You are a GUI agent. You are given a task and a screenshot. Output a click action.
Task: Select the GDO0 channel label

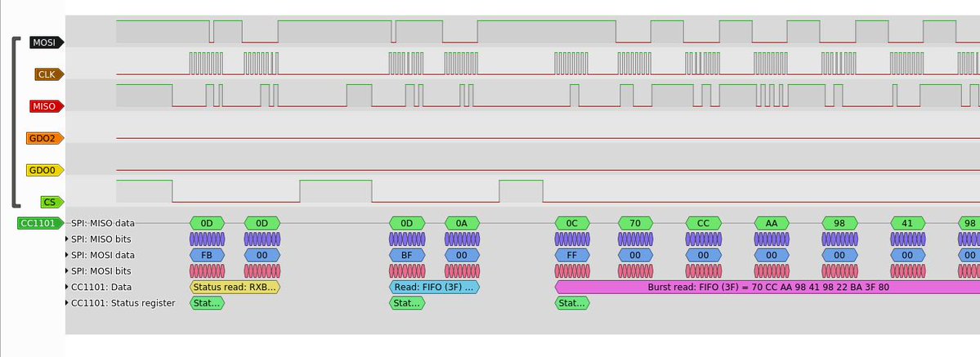point(45,170)
